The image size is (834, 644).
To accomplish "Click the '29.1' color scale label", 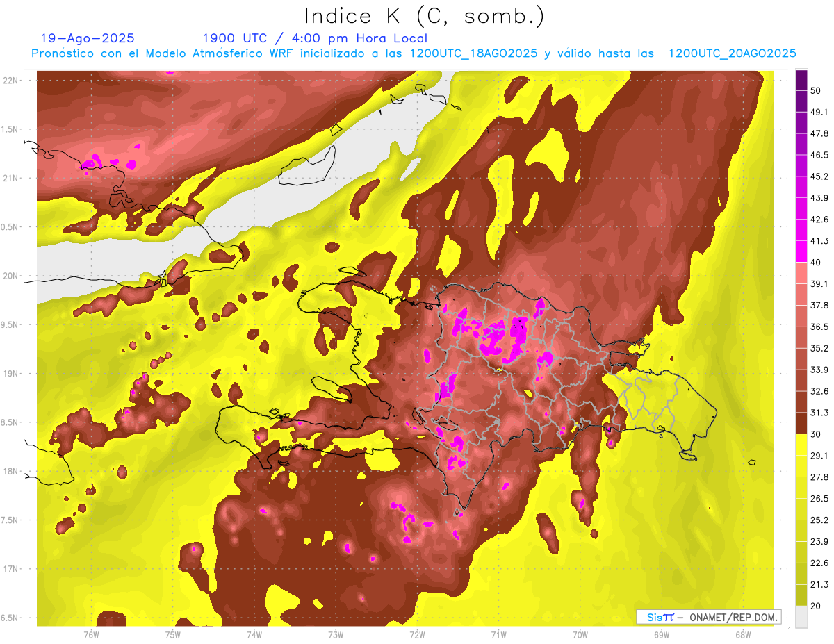I will click(x=819, y=456).
